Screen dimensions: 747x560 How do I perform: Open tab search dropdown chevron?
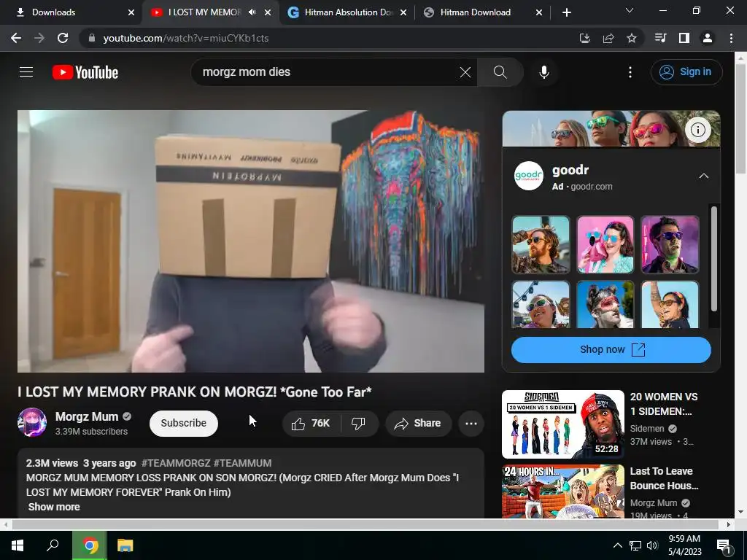coord(630,10)
